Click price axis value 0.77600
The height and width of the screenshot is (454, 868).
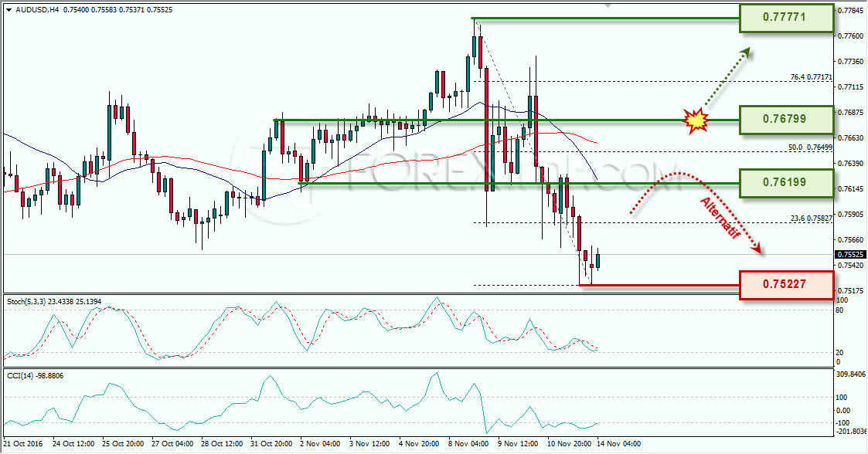click(851, 36)
